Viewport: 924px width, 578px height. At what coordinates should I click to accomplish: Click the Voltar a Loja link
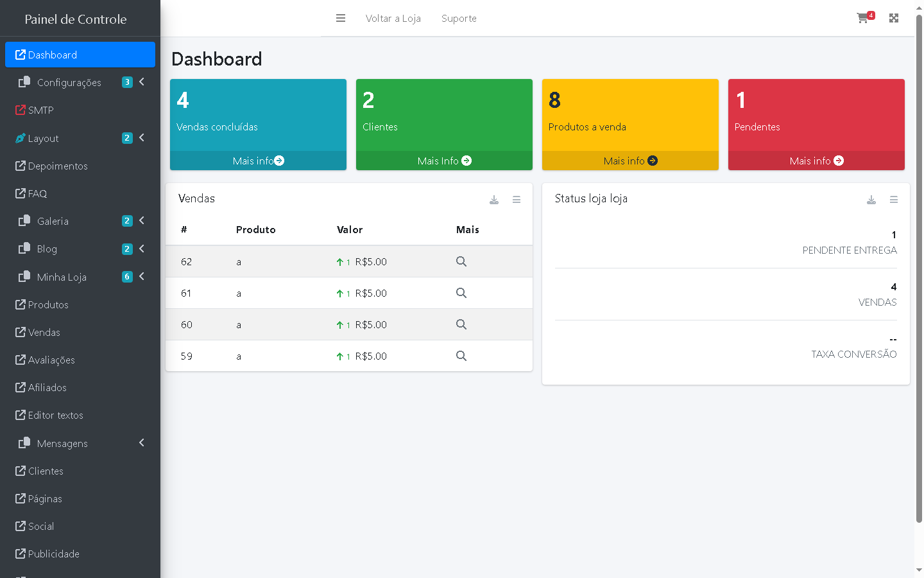(393, 19)
